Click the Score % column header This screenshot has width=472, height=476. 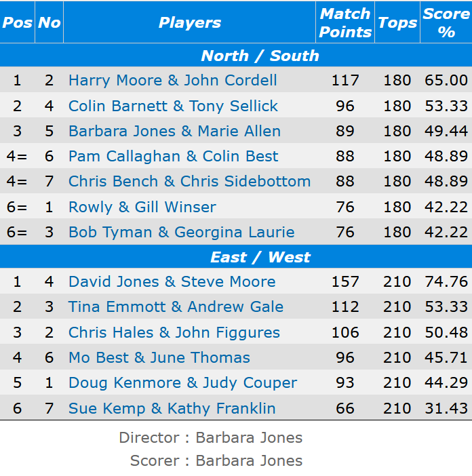click(x=446, y=22)
